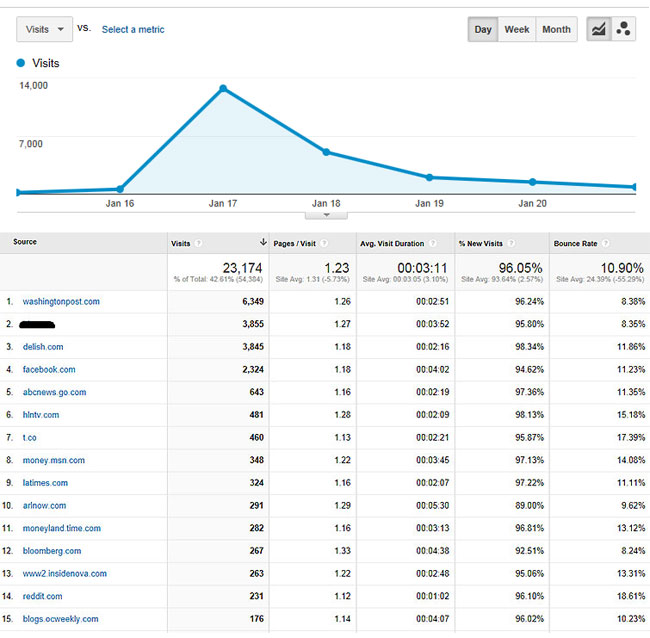Select the Day view tab

coord(483,29)
